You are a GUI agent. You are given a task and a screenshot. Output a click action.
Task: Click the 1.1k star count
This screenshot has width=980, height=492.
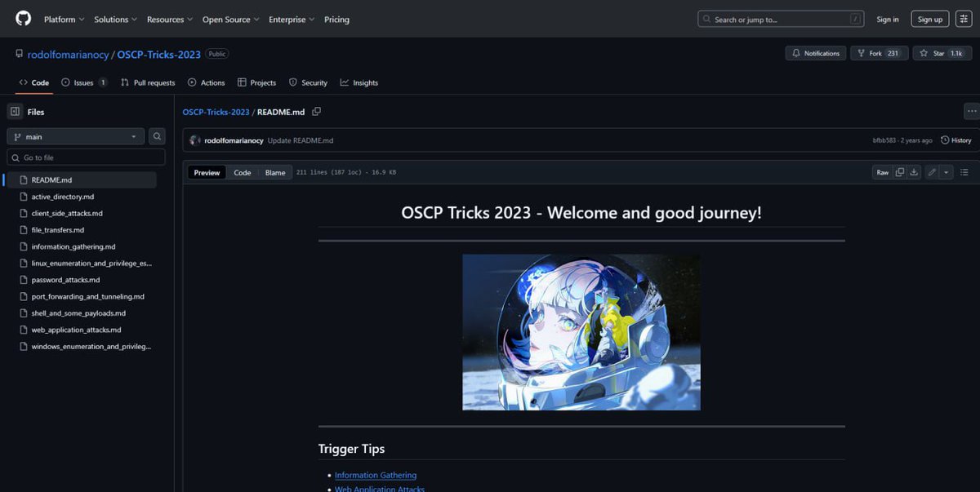(x=955, y=53)
